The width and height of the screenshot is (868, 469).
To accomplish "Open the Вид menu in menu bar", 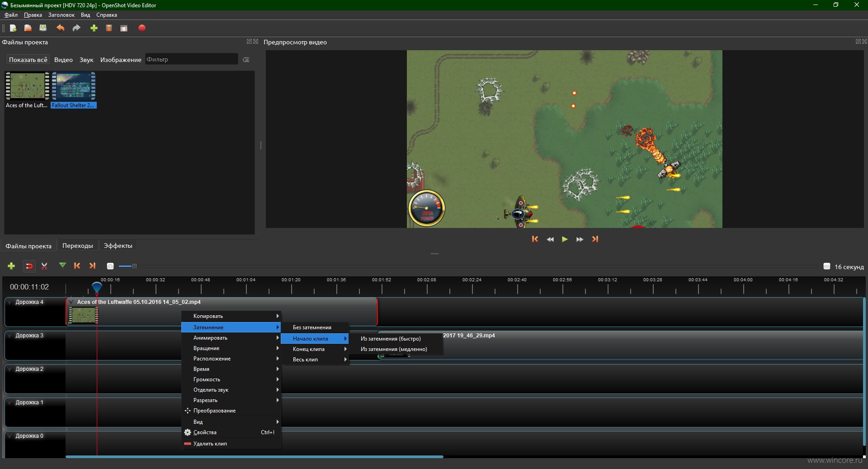I will 85,15.
